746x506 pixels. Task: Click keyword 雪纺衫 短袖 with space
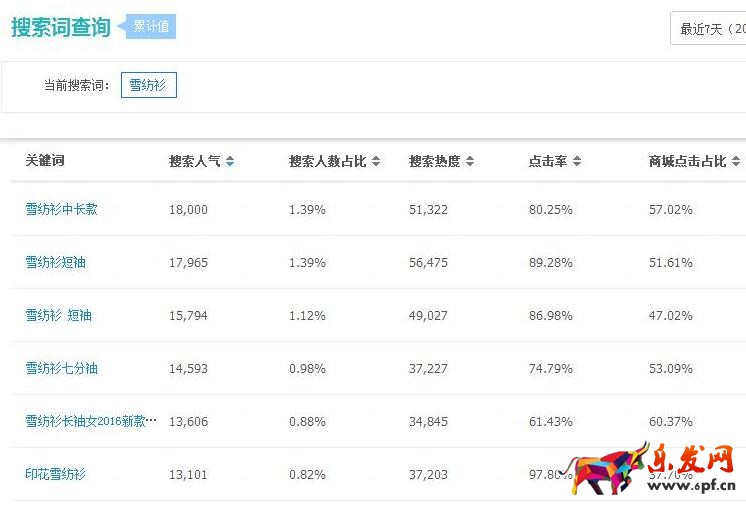point(58,316)
